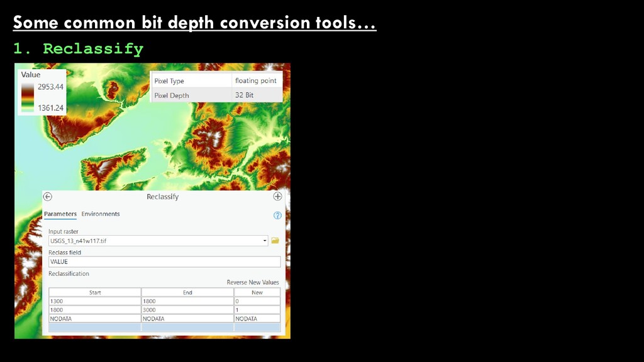Click the elevation legend color ramp

point(28,97)
